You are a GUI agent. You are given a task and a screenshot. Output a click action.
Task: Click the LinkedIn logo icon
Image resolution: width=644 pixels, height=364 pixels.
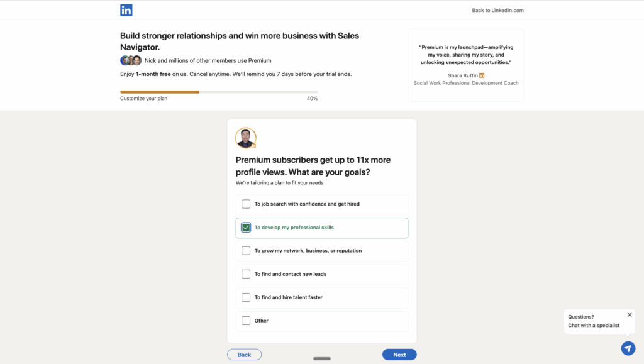click(x=126, y=10)
